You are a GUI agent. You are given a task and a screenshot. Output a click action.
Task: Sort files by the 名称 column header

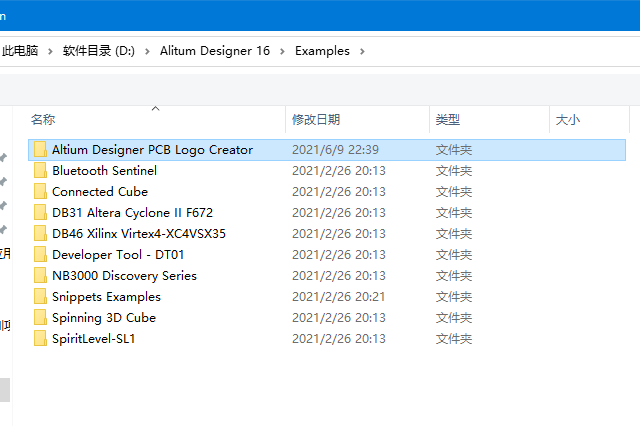(x=43, y=120)
